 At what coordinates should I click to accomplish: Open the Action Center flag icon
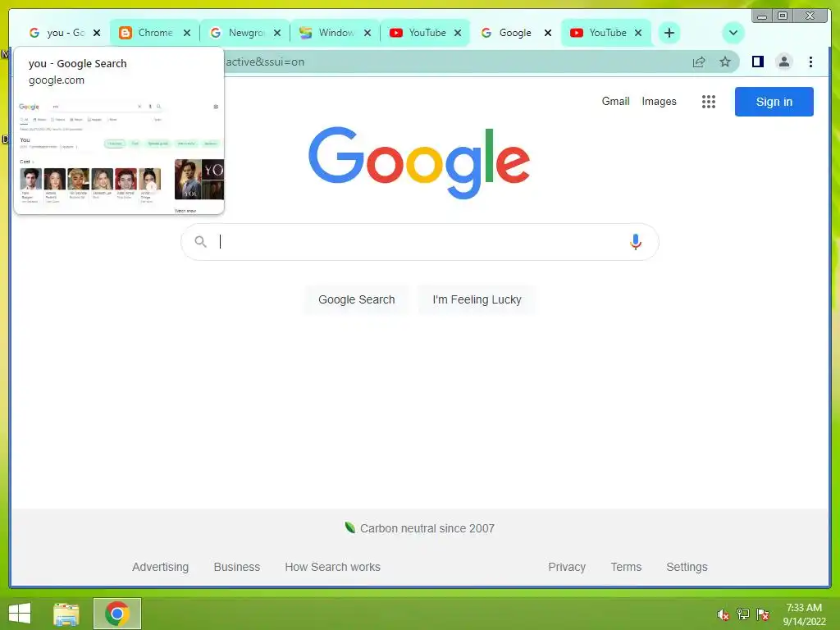(763, 614)
